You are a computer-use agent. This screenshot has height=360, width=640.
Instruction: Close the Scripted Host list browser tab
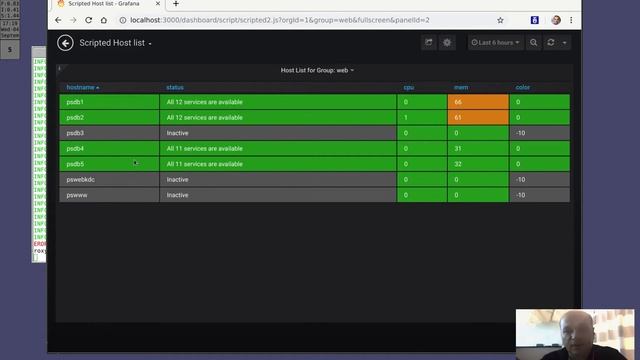[x=158, y=3]
